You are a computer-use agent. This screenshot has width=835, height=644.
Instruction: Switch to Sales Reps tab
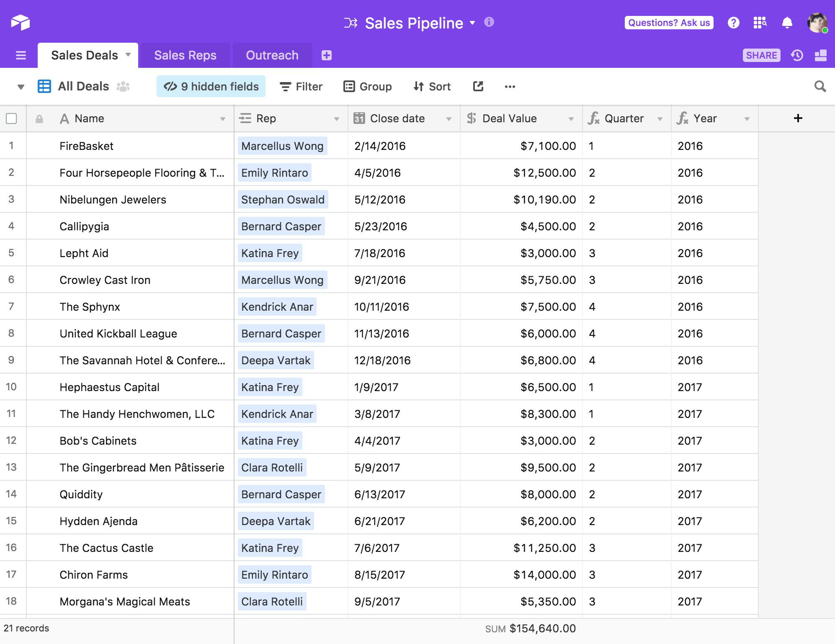185,55
